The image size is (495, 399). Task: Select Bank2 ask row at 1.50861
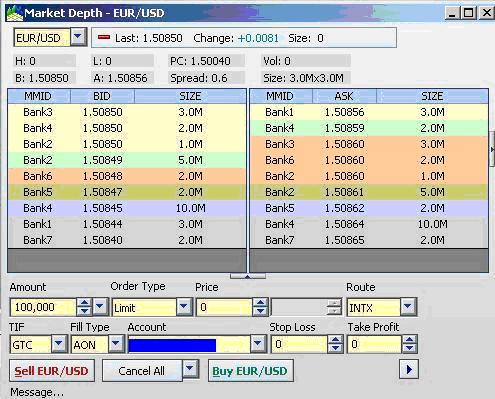[x=369, y=192]
